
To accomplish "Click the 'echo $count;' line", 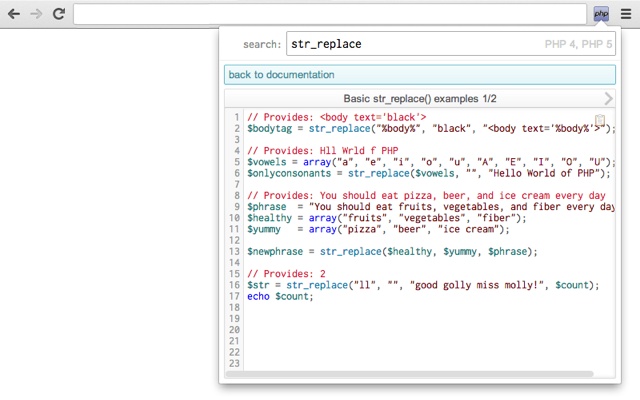I will click(280, 296).
